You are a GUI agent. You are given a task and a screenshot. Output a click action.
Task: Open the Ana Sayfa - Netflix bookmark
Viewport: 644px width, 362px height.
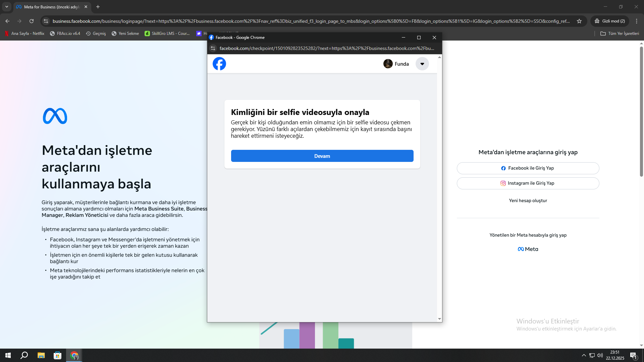24,34
